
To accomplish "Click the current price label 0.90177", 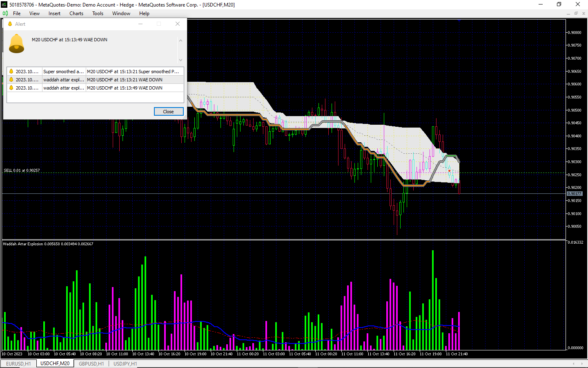I will [x=575, y=194].
